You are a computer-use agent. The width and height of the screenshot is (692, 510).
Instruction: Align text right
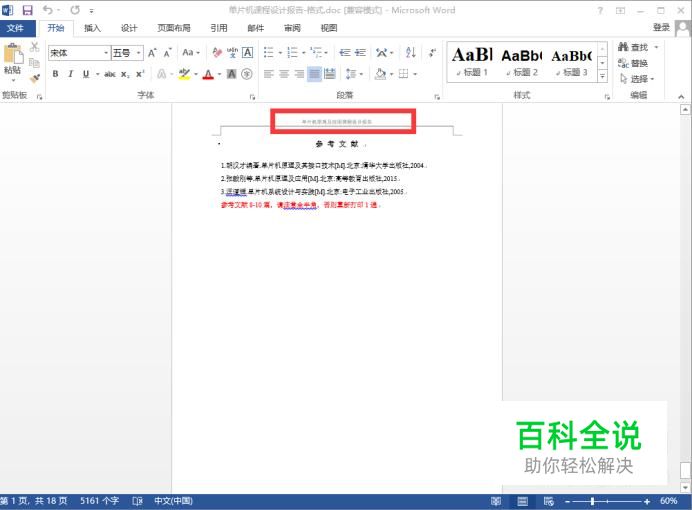pos(299,74)
